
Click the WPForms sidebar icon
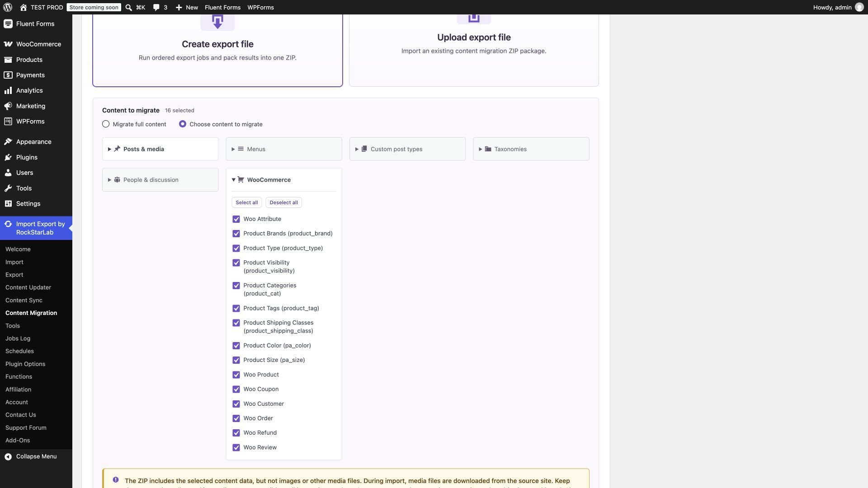(8, 121)
